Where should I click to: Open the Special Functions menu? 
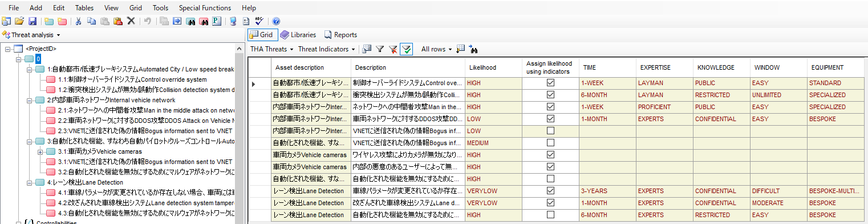205,8
